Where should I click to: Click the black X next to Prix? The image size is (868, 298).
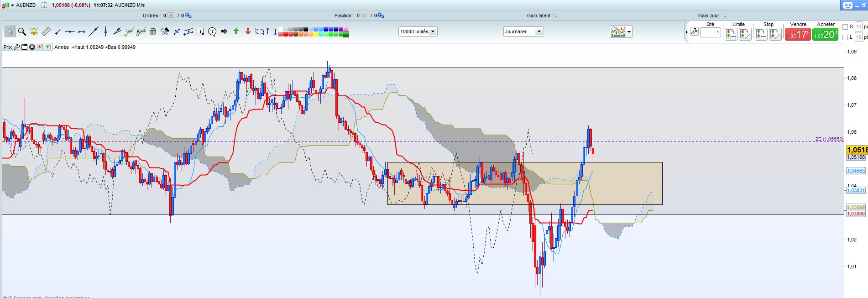click(32, 47)
